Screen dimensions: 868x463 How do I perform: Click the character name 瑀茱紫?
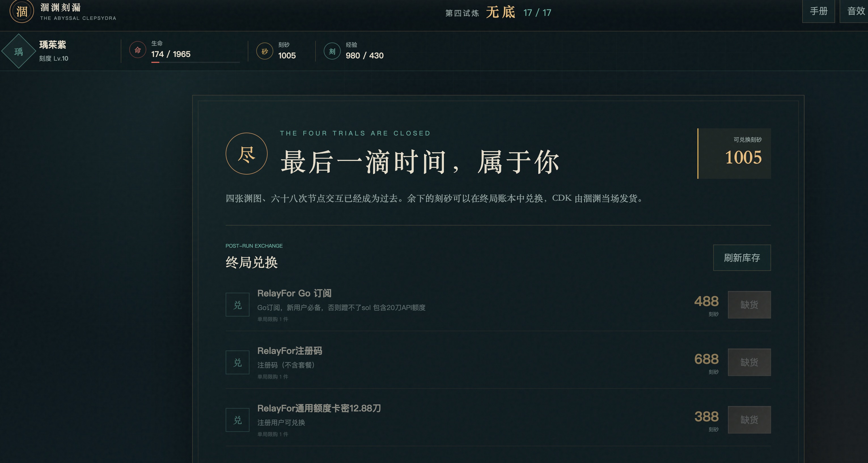[x=52, y=44]
